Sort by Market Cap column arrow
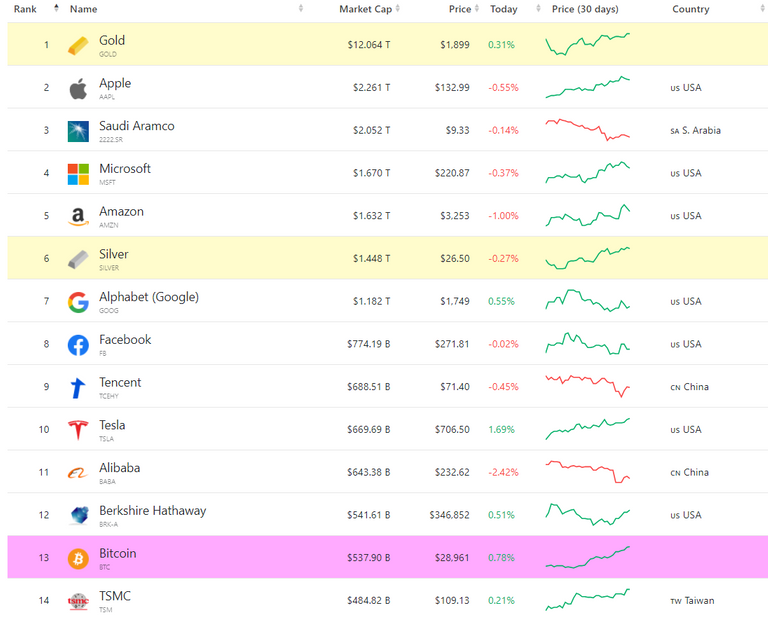The image size is (768, 619). click(x=398, y=8)
